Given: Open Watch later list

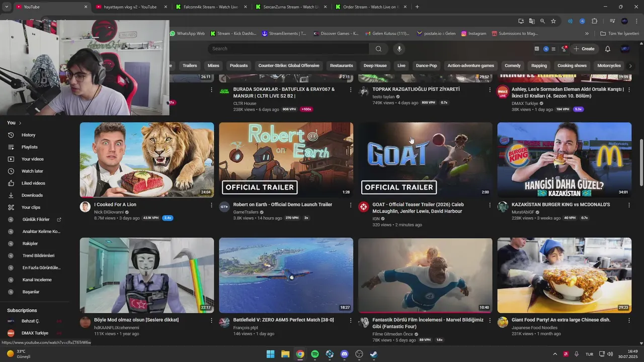Looking at the screenshot, I should [32, 171].
